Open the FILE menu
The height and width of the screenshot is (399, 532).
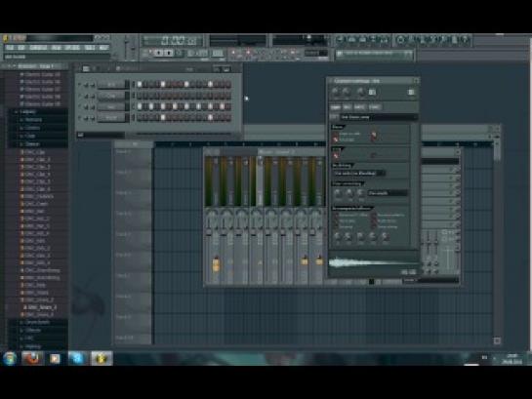click(x=10, y=48)
